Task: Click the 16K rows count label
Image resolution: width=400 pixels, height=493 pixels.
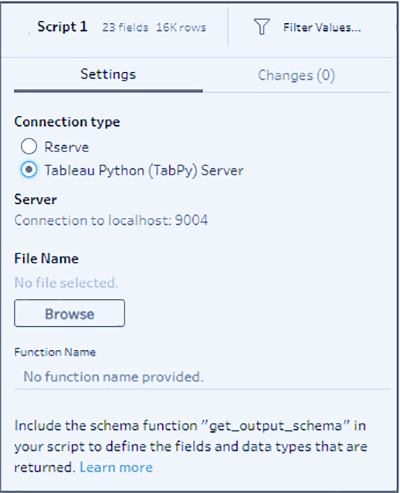Action: click(x=181, y=27)
